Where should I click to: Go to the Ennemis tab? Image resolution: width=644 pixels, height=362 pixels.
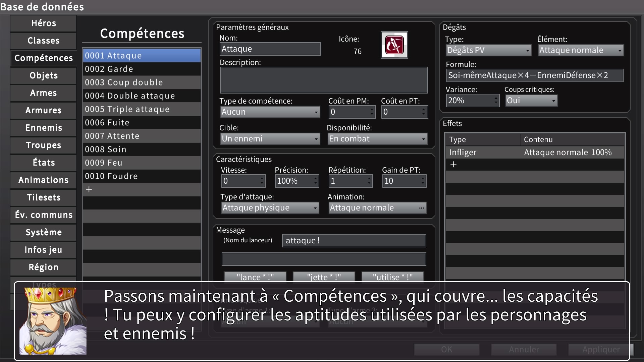click(44, 128)
